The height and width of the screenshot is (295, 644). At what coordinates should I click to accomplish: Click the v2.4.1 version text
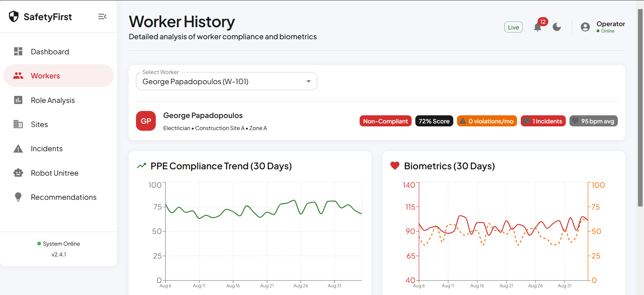click(x=59, y=254)
